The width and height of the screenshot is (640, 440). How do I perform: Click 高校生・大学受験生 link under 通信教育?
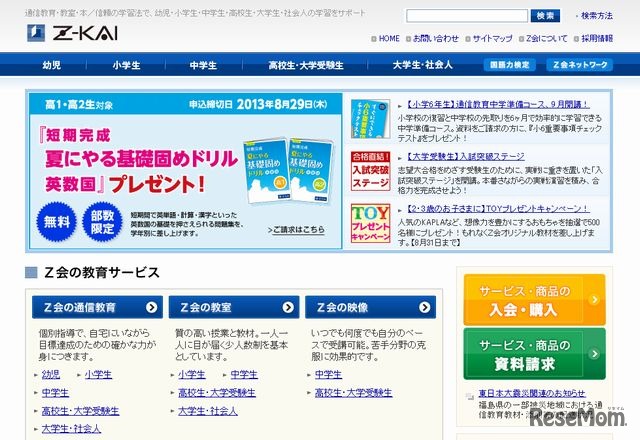80,411
